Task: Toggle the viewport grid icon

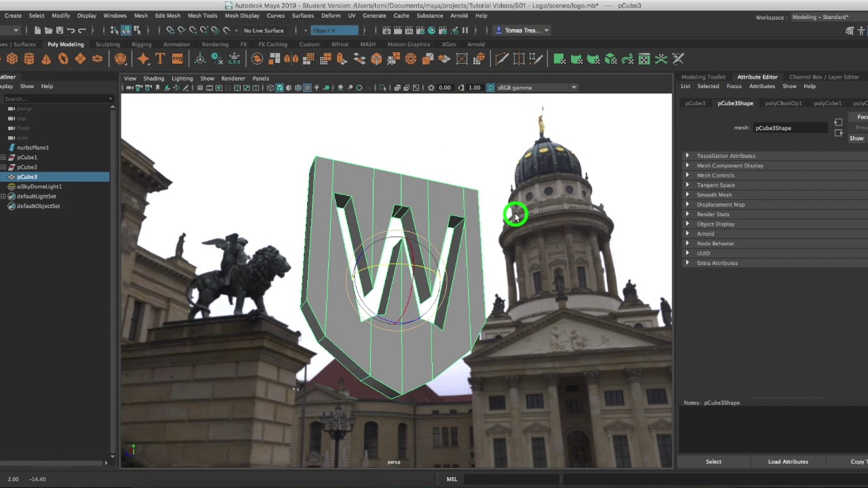Action: click(200, 87)
